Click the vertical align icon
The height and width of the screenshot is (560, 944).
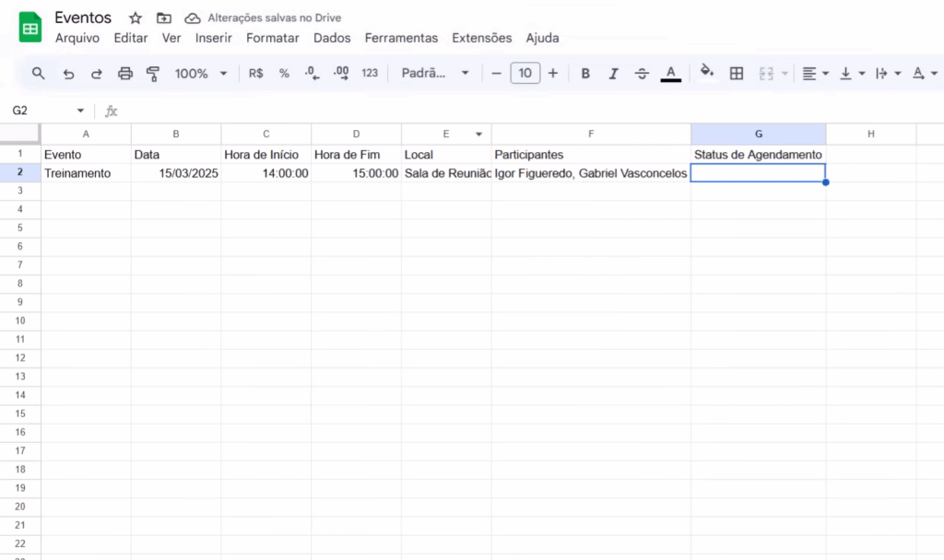pyautogui.click(x=846, y=74)
